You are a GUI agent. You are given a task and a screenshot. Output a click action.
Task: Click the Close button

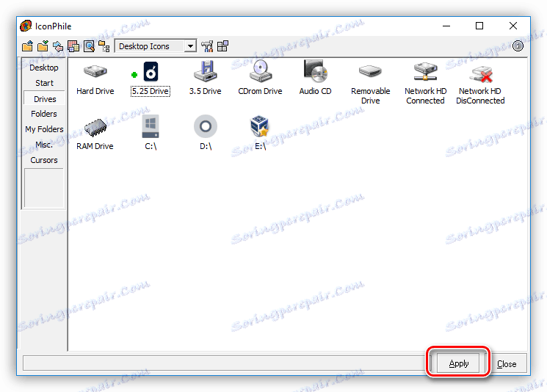click(507, 364)
